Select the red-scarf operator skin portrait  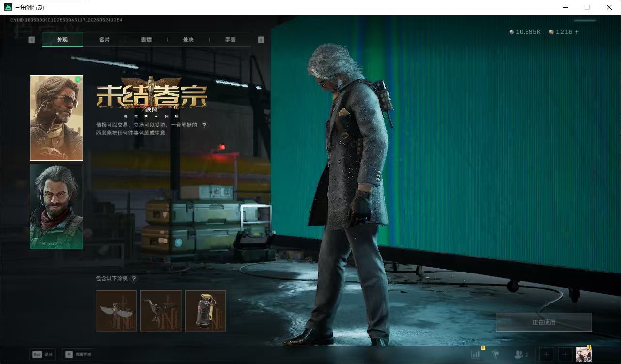[x=56, y=207]
